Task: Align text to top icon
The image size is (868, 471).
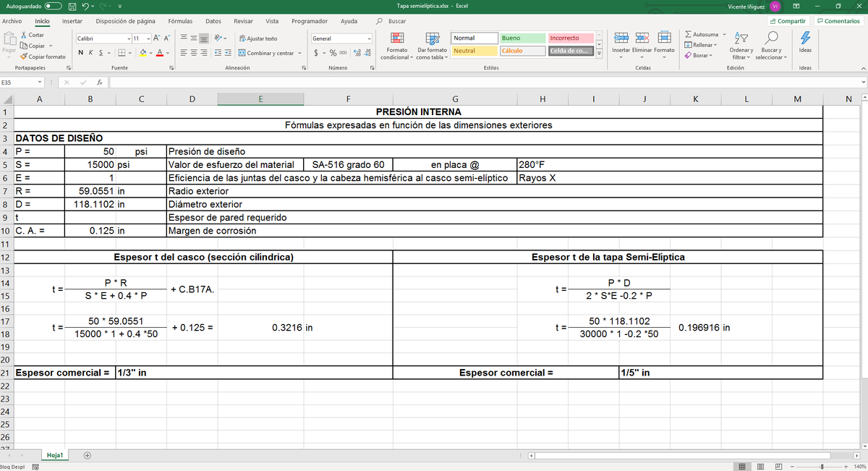Action: point(184,38)
